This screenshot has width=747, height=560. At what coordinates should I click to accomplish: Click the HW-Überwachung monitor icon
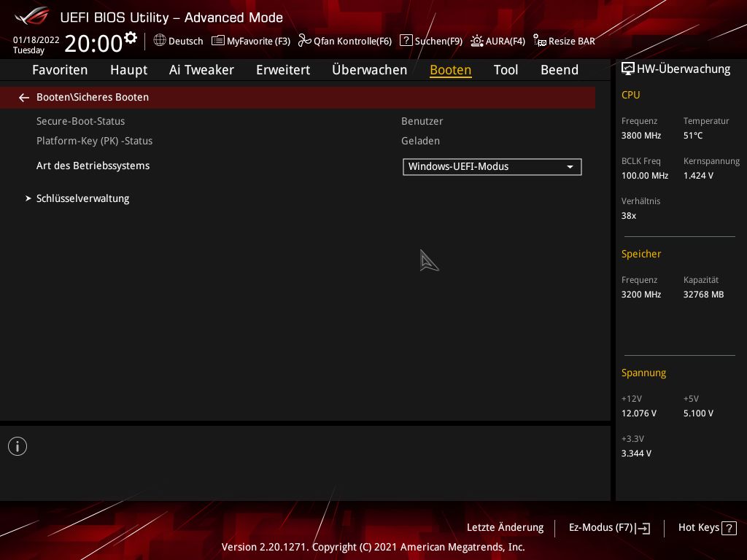[x=627, y=69]
